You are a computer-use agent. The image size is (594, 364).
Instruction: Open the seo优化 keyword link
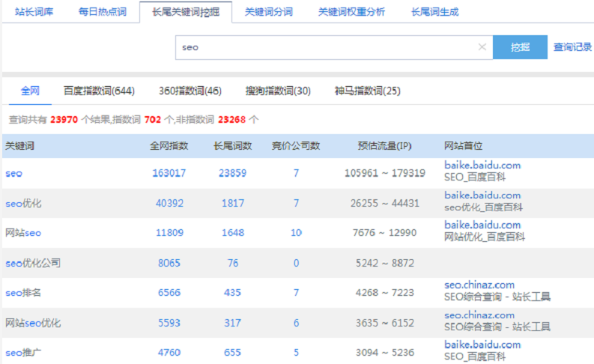(23, 203)
